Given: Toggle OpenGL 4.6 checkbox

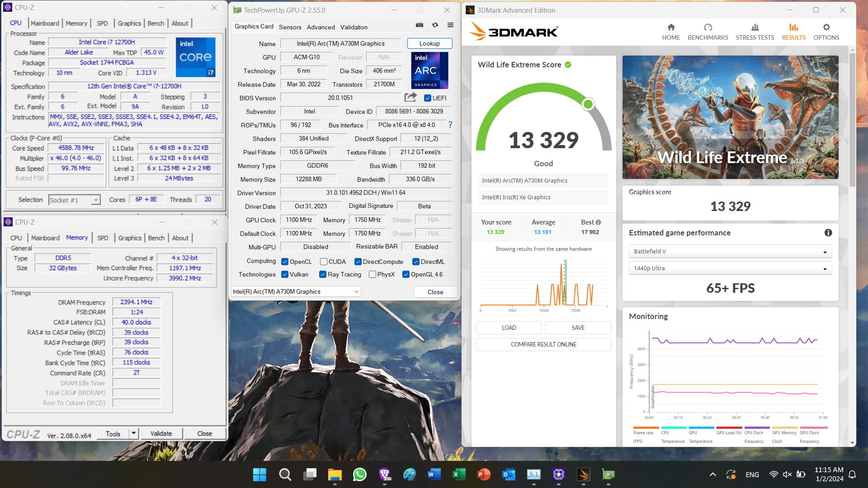Looking at the screenshot, I should 406,274.
